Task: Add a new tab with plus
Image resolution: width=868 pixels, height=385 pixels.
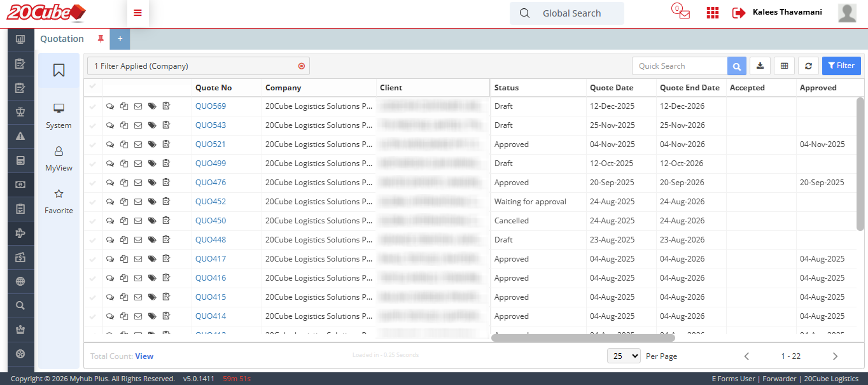Action: [120, 39]
